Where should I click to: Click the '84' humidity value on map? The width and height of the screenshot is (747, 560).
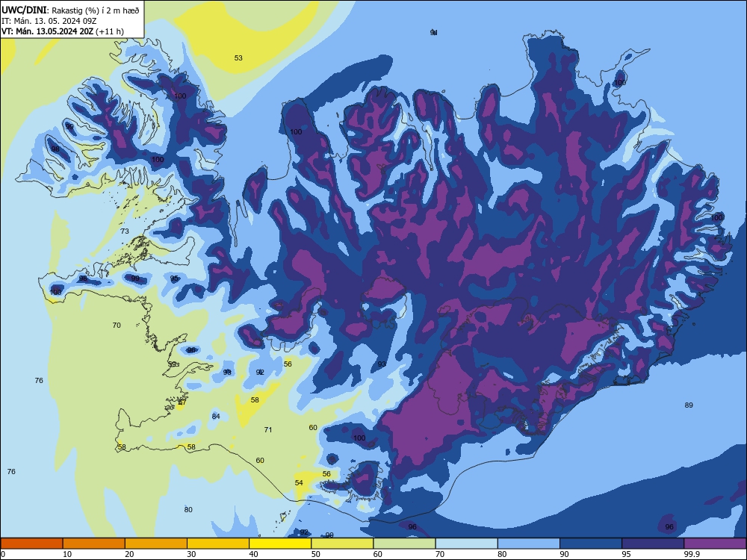coord(216,417)
